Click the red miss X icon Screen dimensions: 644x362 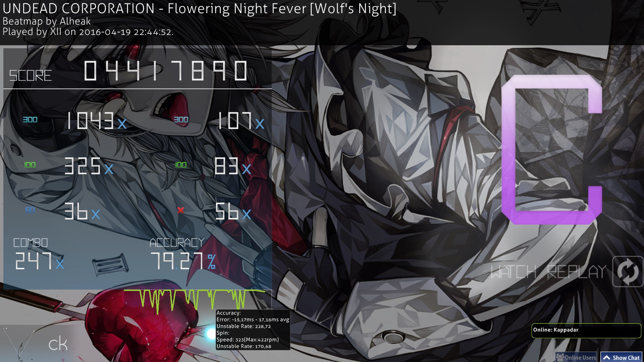[x=181, y=210]
